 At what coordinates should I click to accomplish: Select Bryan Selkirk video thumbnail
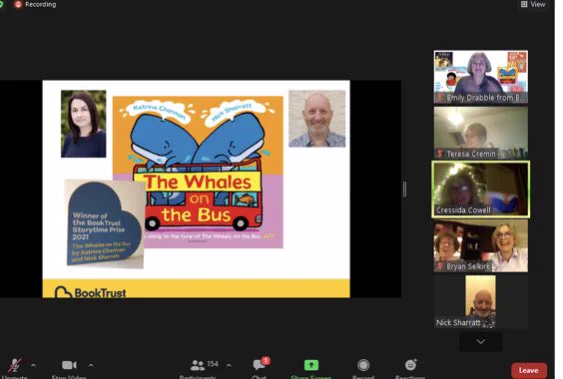(481, 246)
